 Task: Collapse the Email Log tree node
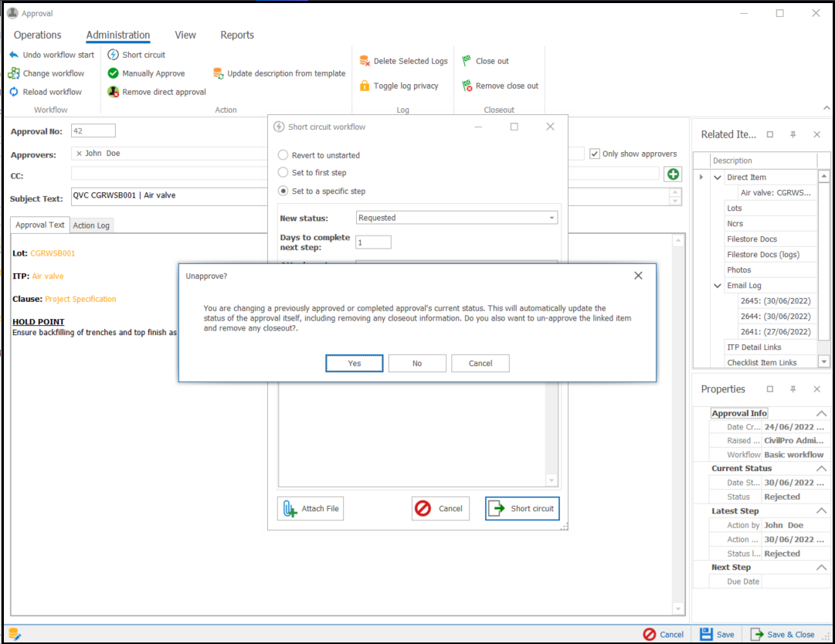[718, 286]
